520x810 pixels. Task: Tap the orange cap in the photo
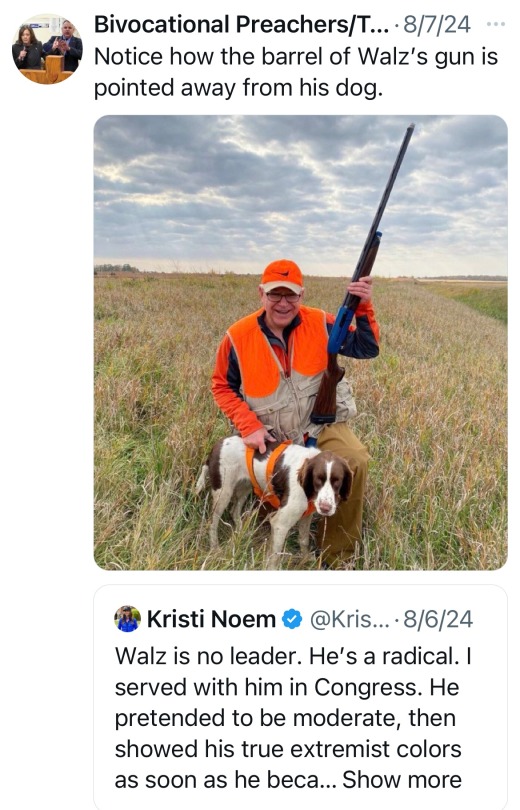(x=281, y=276)
